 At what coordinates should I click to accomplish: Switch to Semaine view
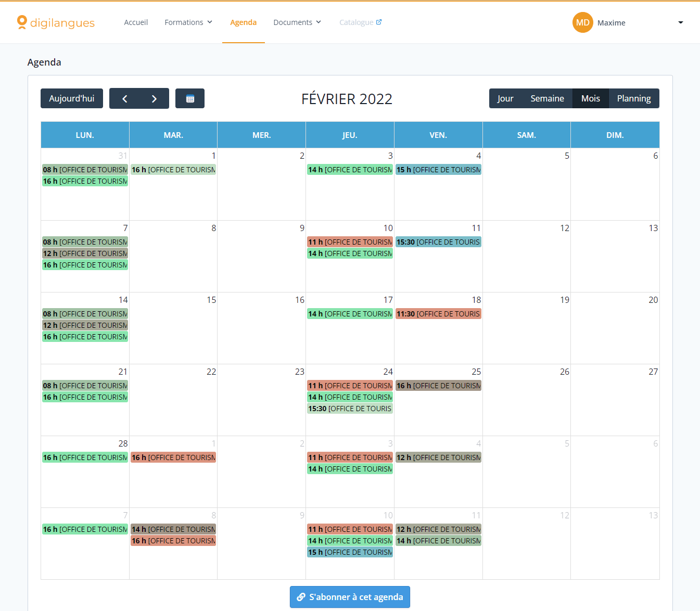pos(547,98)
